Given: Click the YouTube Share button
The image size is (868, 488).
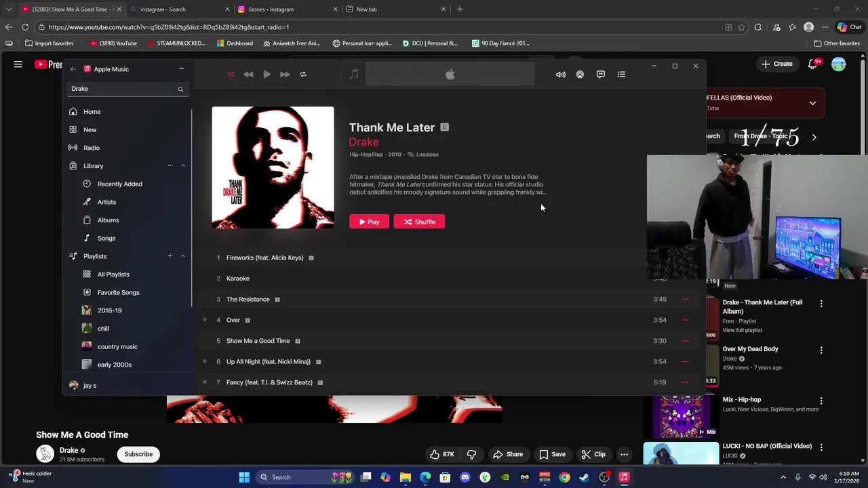Looking at the screenshot, I should (x=508, y=454).
